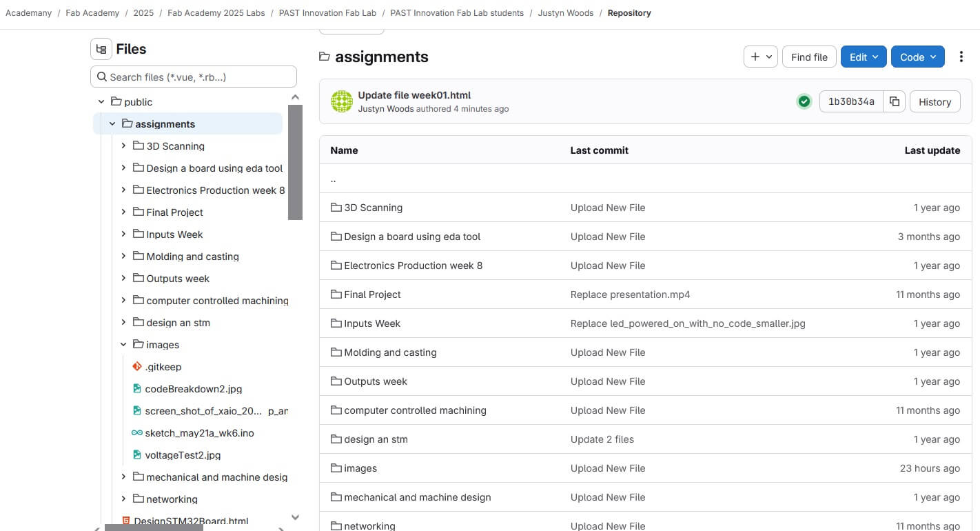Open the pipeline passed status icon

tap(804, 102)
